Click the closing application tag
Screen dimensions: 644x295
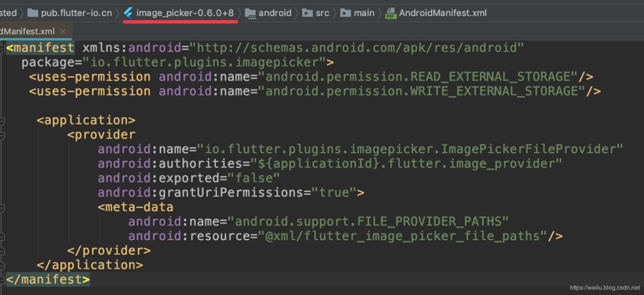pos(90,265)
